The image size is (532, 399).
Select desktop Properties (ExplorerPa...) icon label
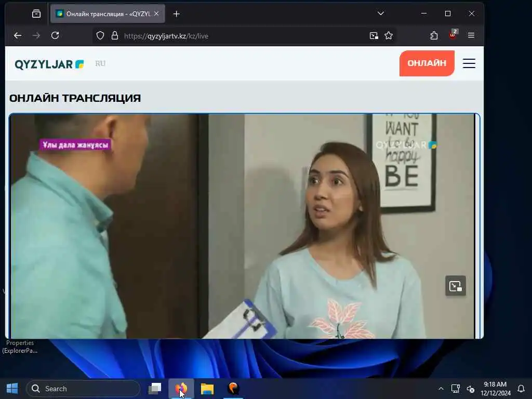(x=20, y=347)
